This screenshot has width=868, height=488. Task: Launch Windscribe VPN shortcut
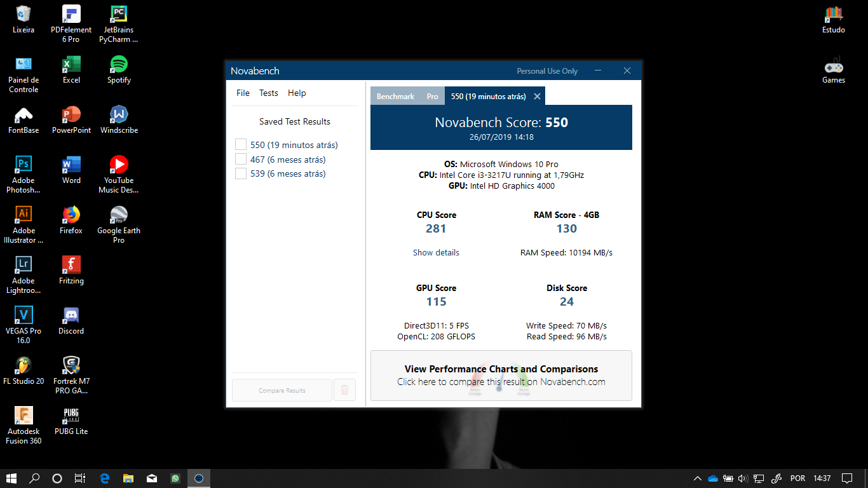(x=119, y=119)
